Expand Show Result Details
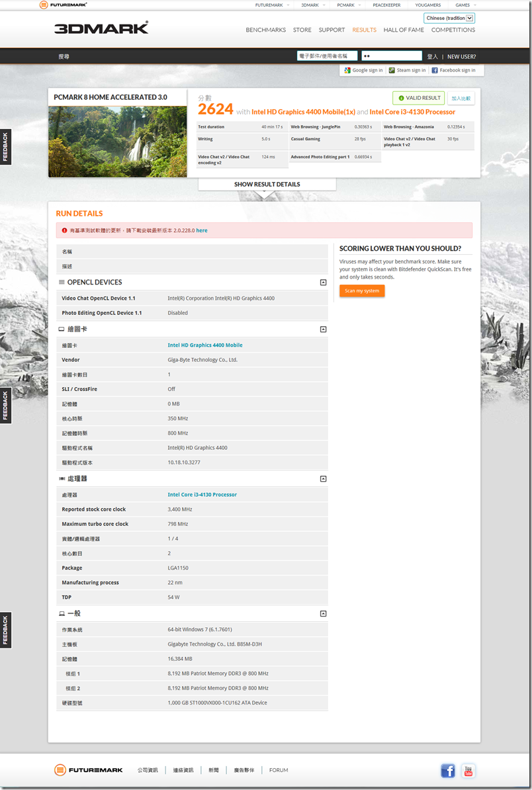 coord(267,185)
